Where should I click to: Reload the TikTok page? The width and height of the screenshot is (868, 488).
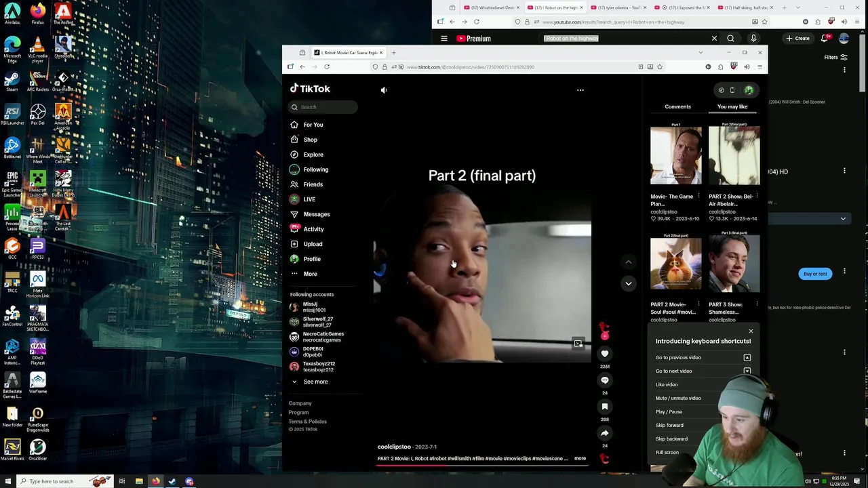(327, 67)
